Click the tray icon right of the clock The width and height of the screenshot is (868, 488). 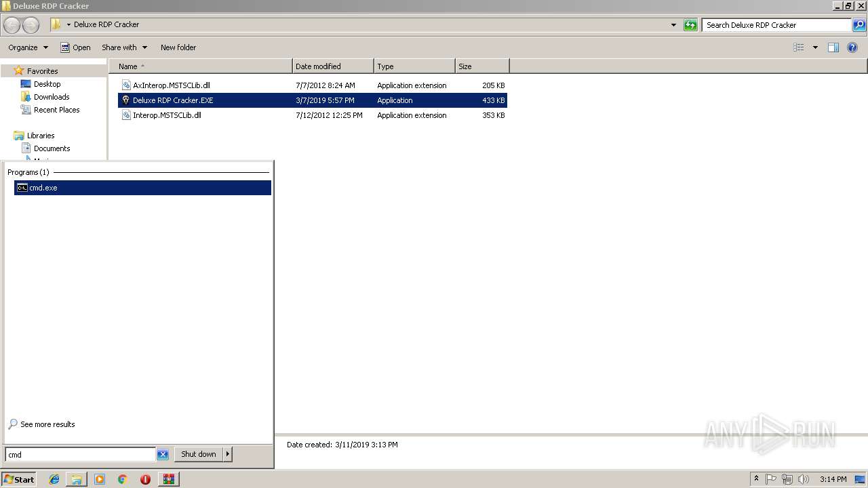[x=860, y=479]
